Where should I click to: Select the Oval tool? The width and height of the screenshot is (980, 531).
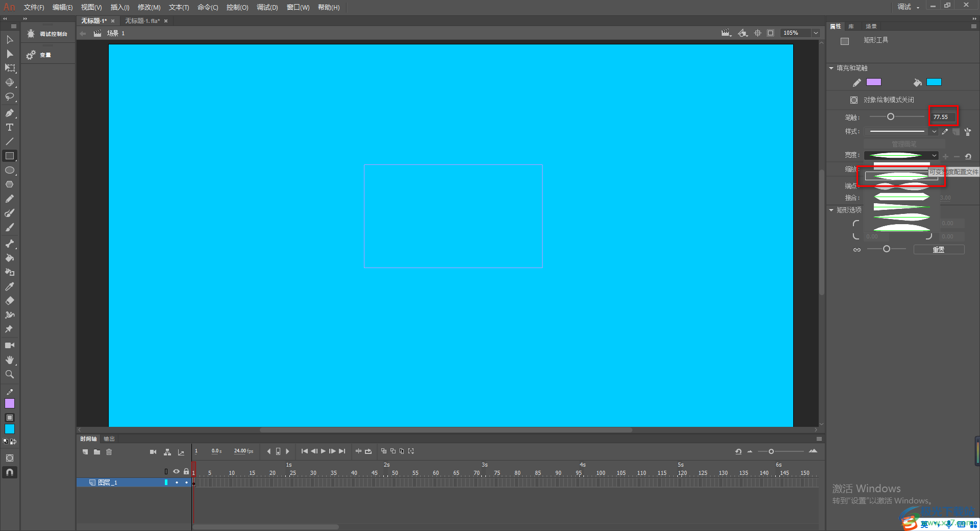tap(10, 170)
